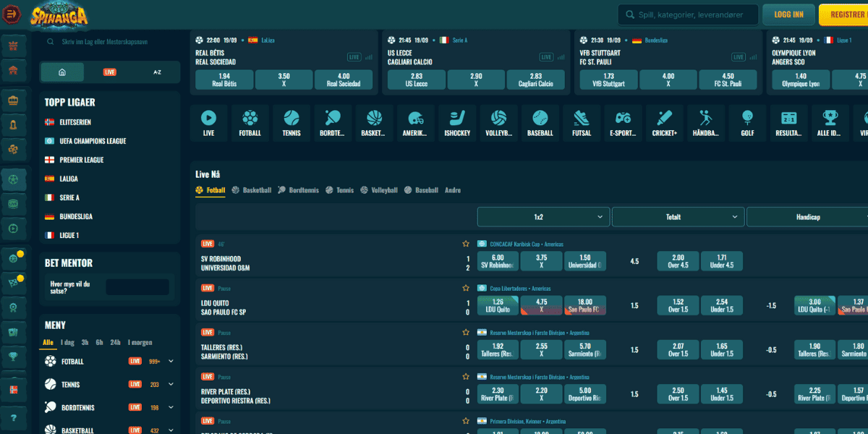Screen dimensions: 868x434
Task: Expand the Basketball row in Meny
Action: (171, 430)
